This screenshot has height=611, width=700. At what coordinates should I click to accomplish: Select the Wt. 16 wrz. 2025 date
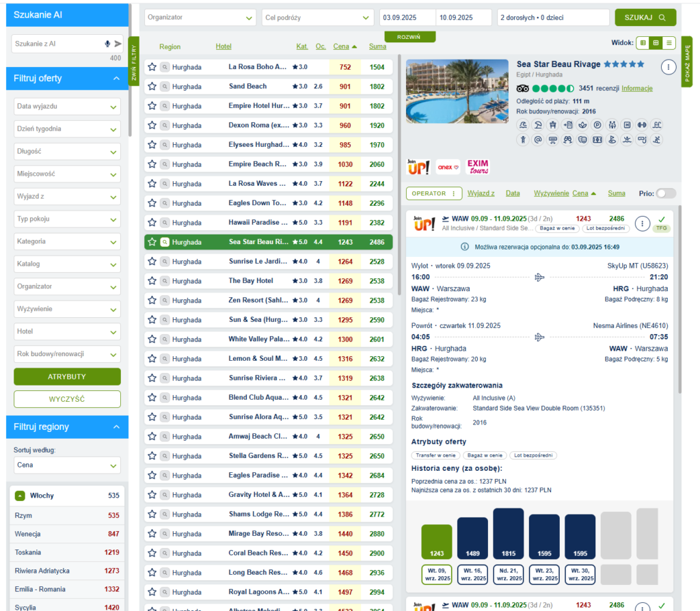(472, 573)
